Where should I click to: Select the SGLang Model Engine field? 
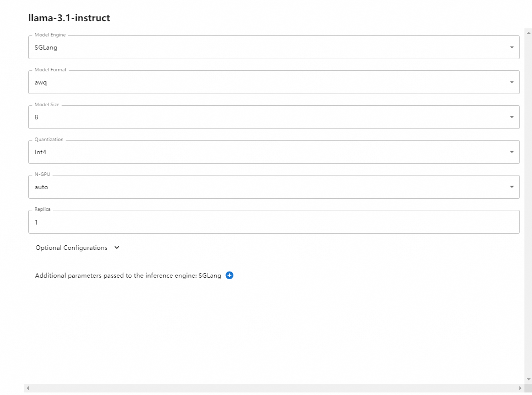(x=274, y=48)
